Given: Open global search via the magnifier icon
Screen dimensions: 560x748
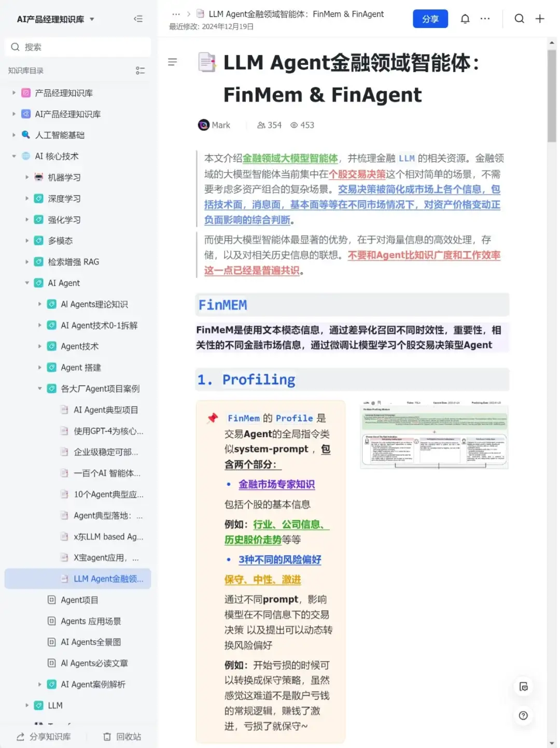Looking at the screenshot, I should pos(520,19).
